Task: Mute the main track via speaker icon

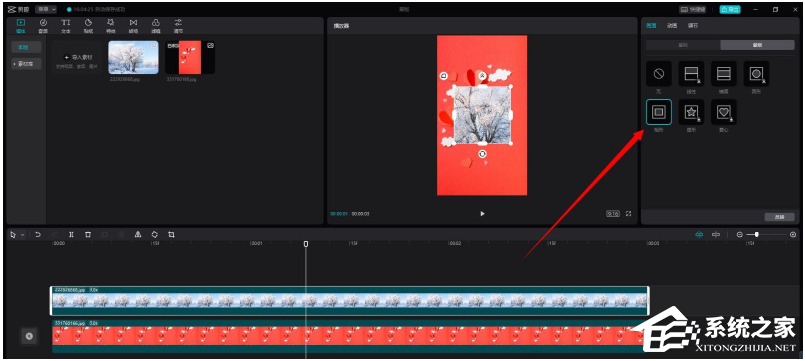Action: (29, 336)
